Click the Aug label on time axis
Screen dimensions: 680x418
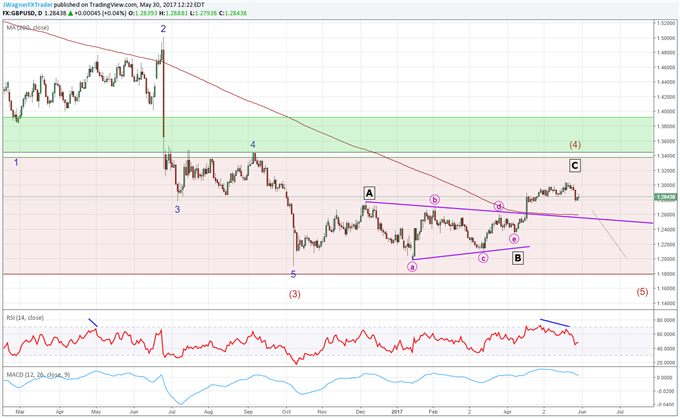pyautogui.click(x=209, y=411)
